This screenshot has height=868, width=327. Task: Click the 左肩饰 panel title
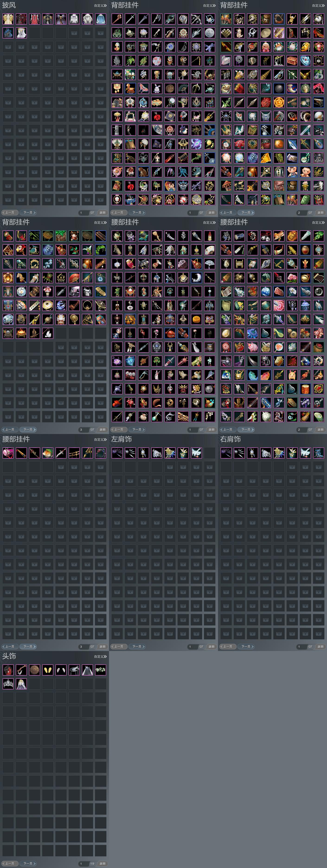(122, 439)
